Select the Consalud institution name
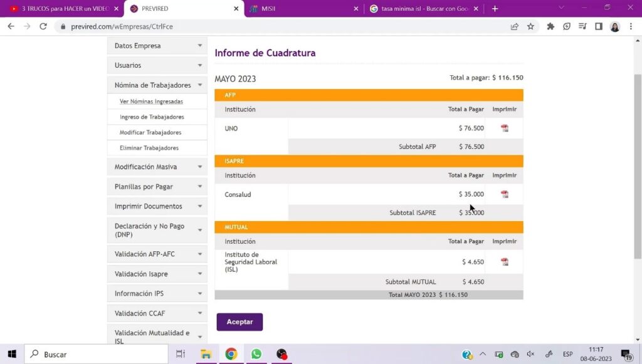 point(238,195)
